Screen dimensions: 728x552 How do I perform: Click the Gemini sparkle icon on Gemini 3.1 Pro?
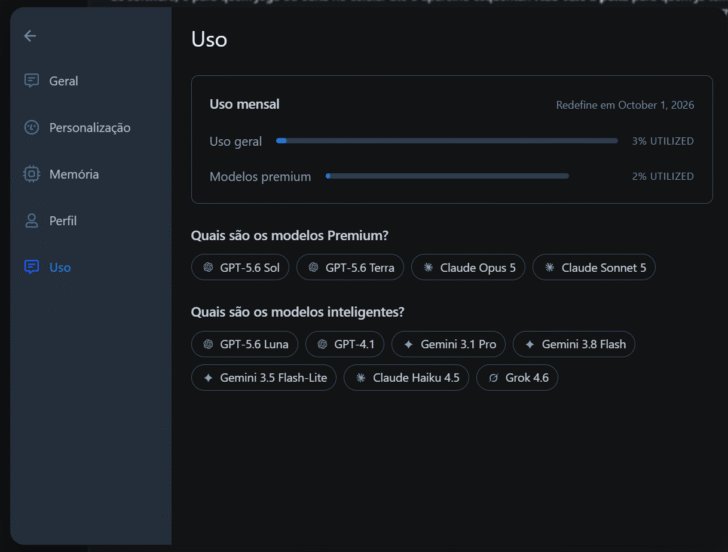[409, 344]
